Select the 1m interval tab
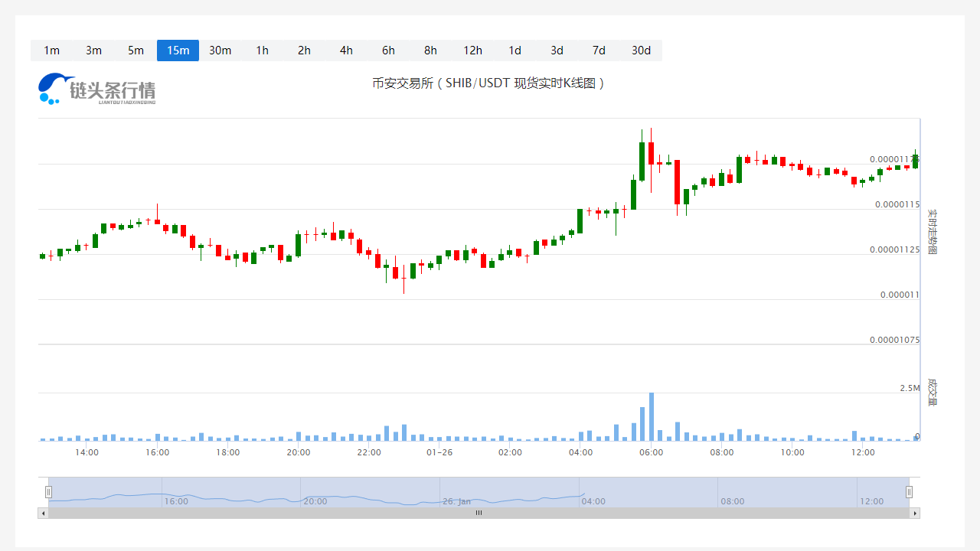Image resolution: width=980 pixels, height=551 pixels. point(51,51)
